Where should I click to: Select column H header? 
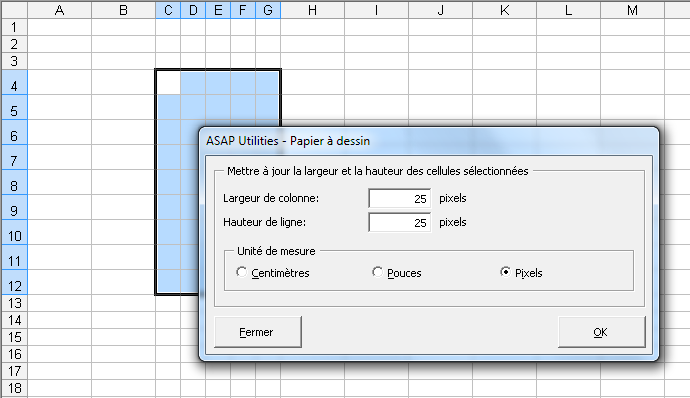pyautogui.click(x=312, y=10)
